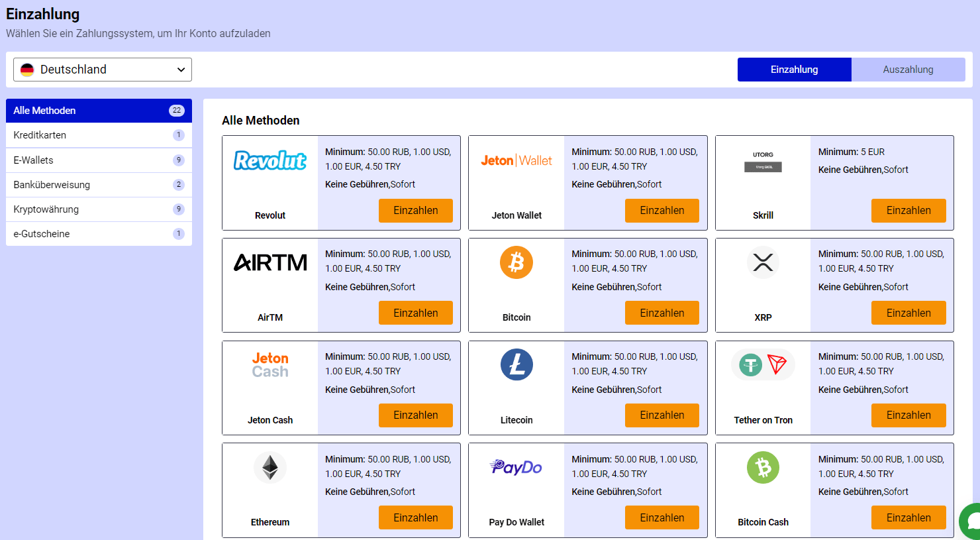Screen dimensions: 980x540
Task: Click the 'Revolut' name label
Action: click(x=270, y=215)
